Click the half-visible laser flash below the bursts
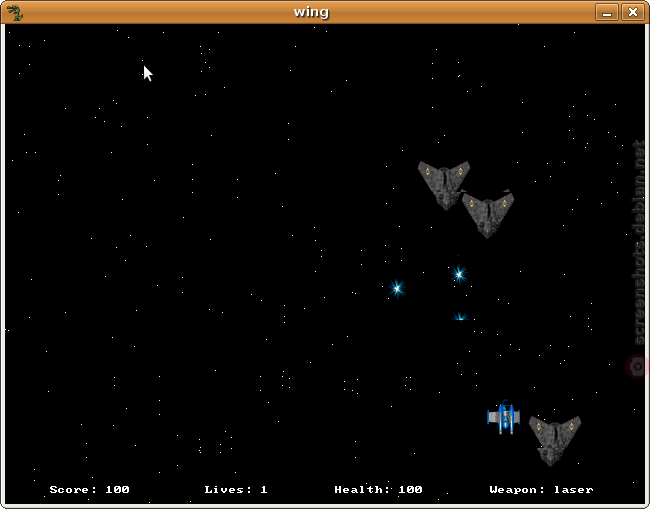This screenshot has width=650, height=509. [460, 316]
